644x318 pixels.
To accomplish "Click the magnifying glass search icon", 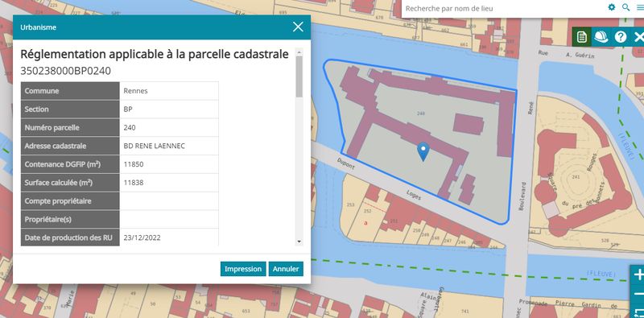I will tap(626, 7).
